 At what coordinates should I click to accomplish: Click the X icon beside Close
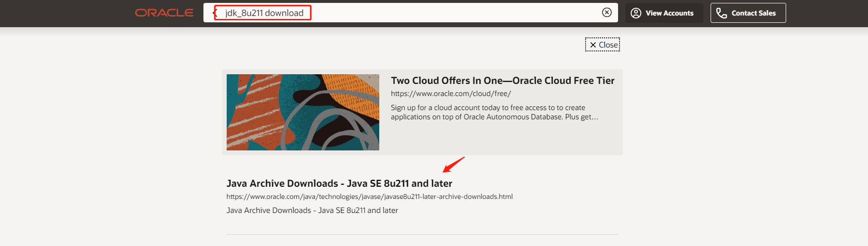pos(592,45)
